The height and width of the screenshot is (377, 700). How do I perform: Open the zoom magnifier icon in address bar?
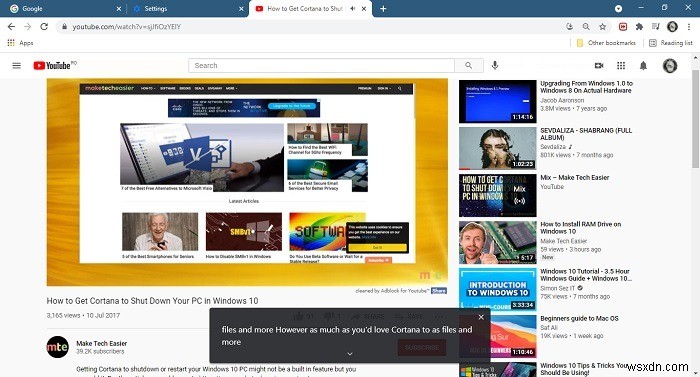tap(586, 27)
